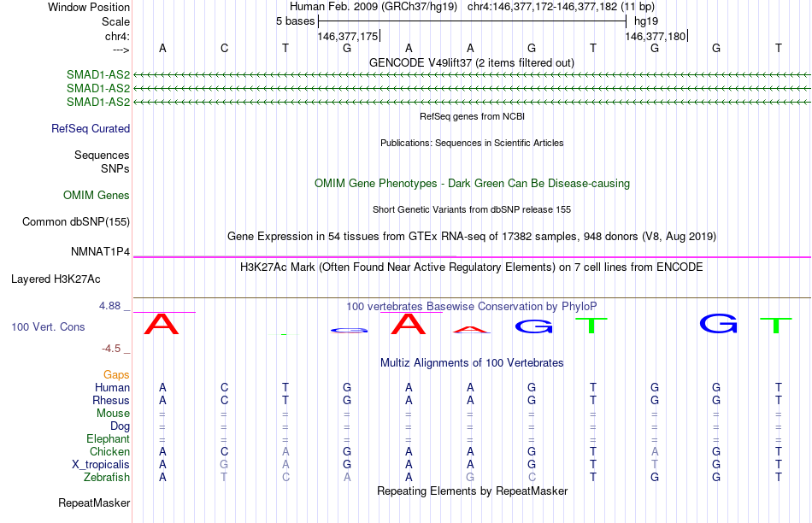Open 'Publications: Sequences in Scientific Articles' title

click(x=472, y=143)
